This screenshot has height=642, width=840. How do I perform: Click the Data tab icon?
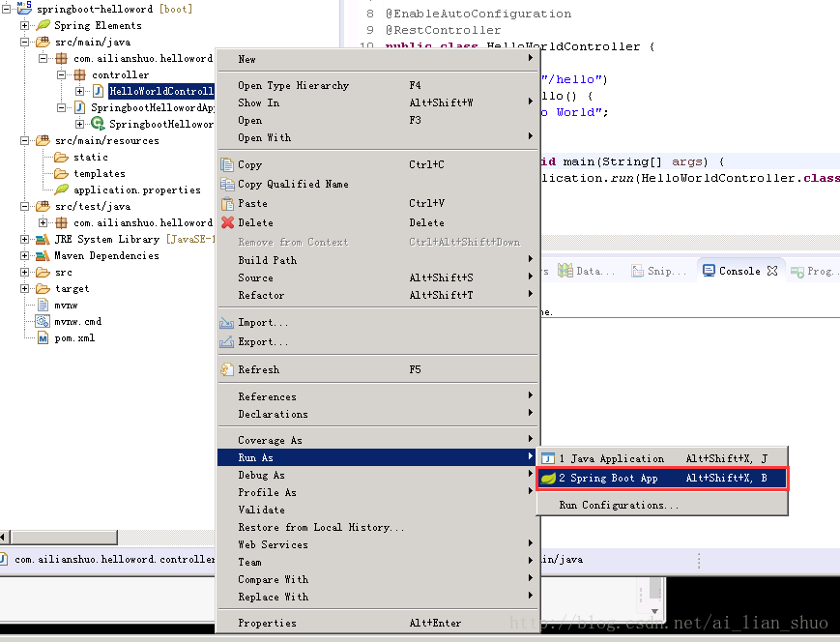pyautogui.click(x=565, y=271)
